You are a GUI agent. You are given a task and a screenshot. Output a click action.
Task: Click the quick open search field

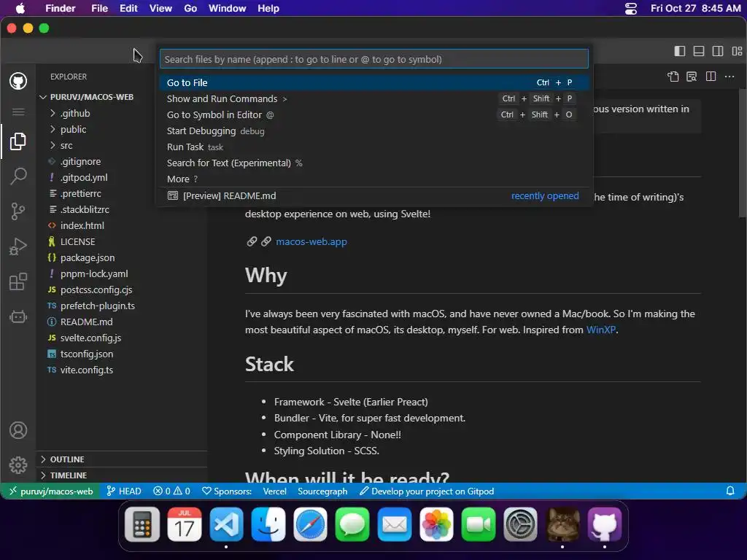point(374,59)
